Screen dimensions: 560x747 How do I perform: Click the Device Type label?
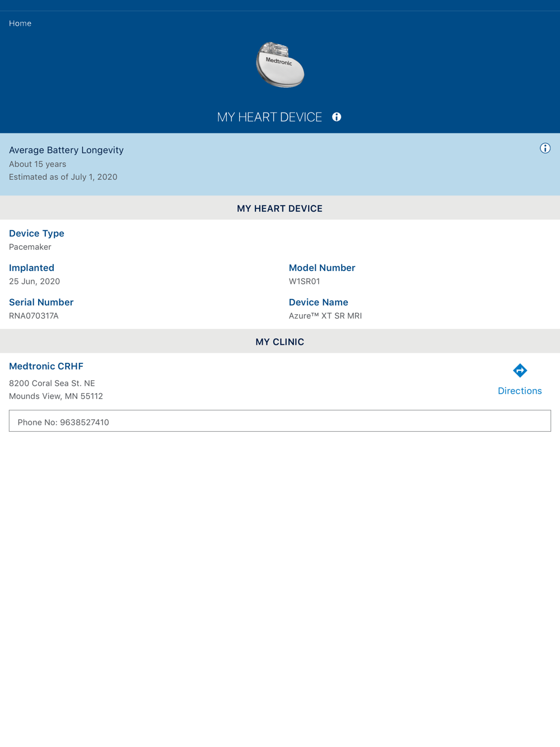[36, 234]
